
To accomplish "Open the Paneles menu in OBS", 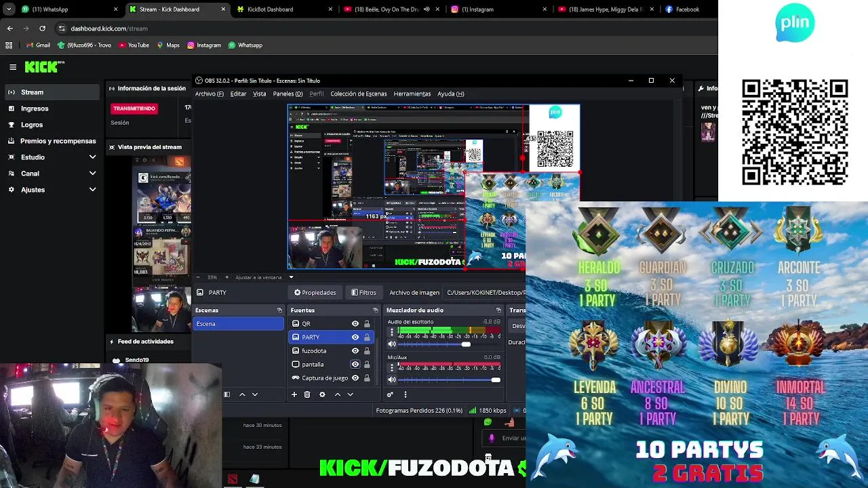I will pyautogui.click(x=288, y=94).
